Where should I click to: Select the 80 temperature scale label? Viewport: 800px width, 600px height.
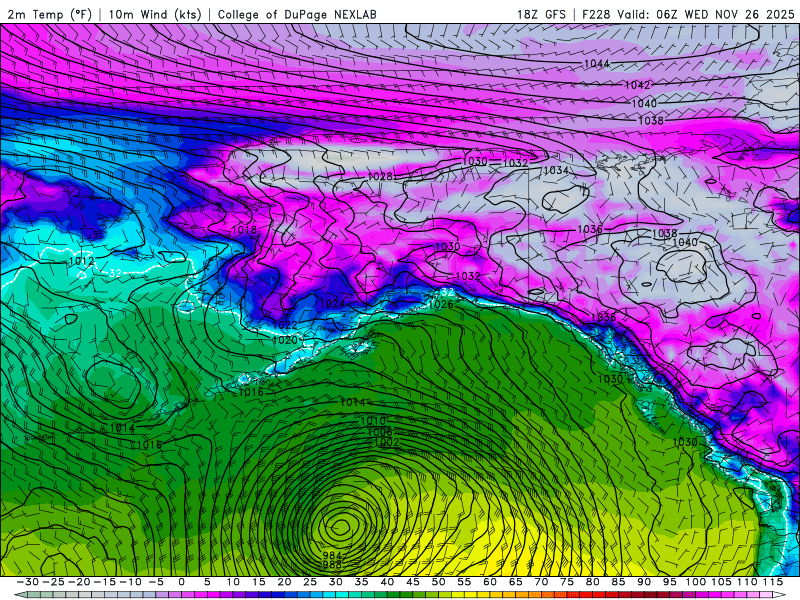point(593,582)
